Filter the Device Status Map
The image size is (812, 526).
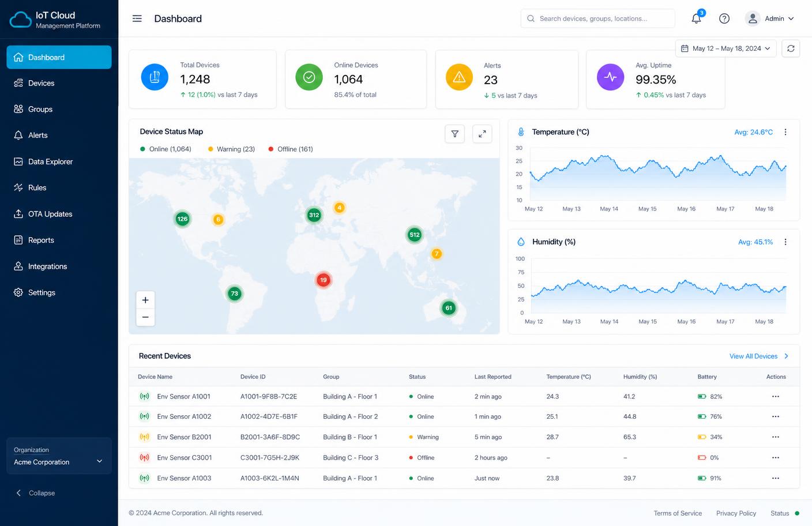click(455, 134)
